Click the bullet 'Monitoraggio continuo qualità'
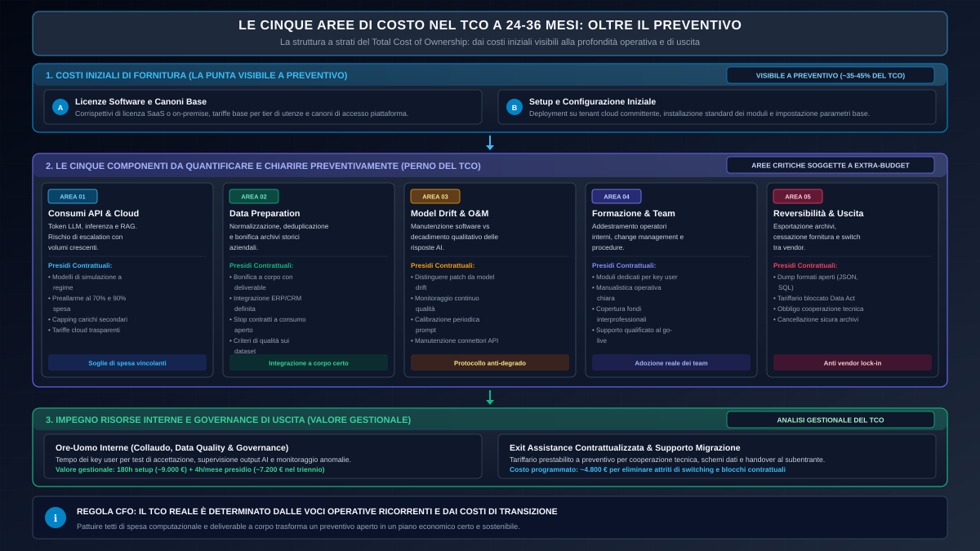The height and width of the screenshot is (551, 980). 445,304
